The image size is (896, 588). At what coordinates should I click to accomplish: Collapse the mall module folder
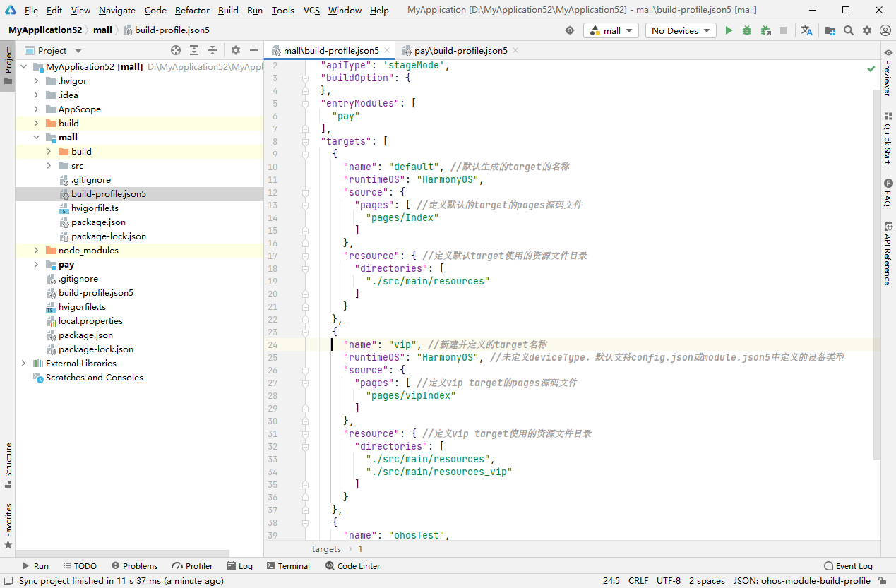coord(36,137)
